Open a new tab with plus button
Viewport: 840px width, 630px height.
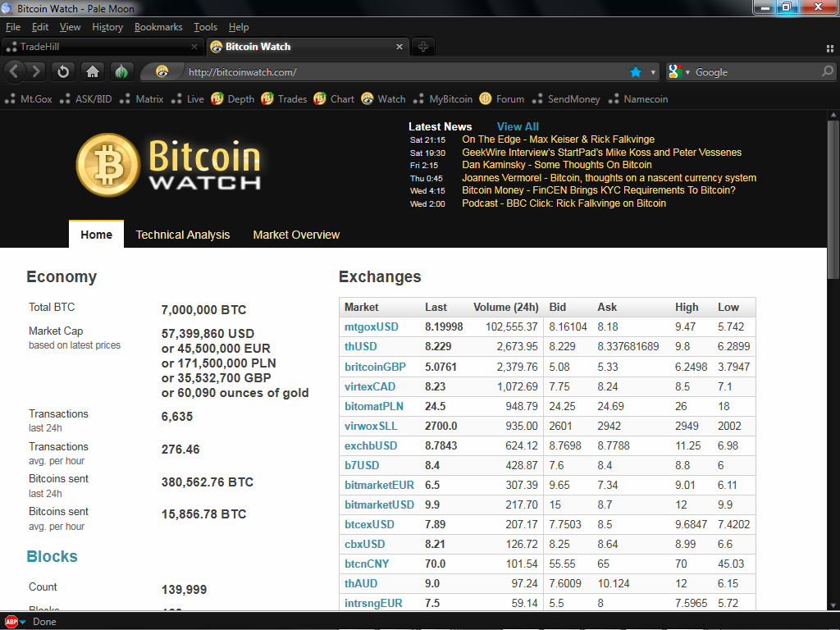click(x=423, y=47)
